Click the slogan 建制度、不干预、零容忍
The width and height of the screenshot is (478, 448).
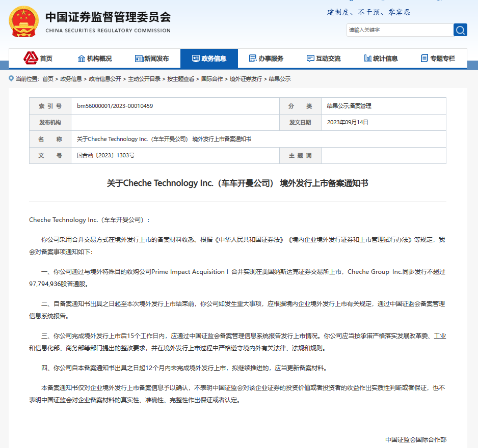tap(368, 12)
